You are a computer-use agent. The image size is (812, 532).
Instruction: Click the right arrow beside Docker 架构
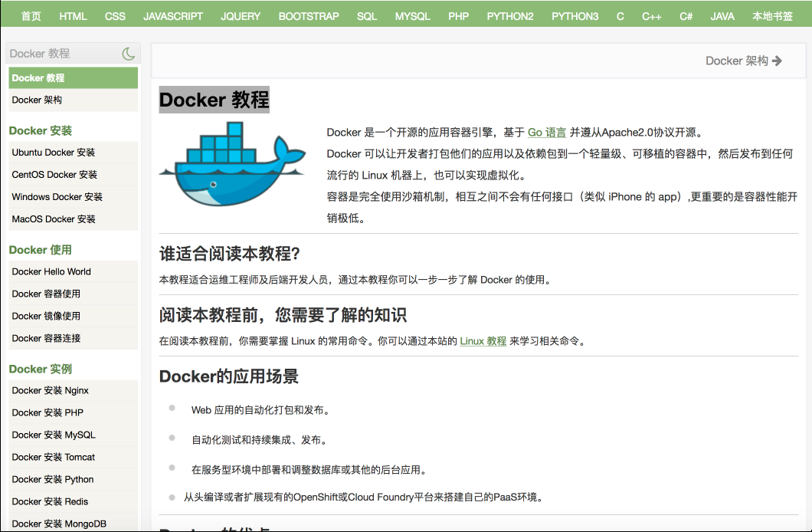pyautogui.click(x=777, y=61)
